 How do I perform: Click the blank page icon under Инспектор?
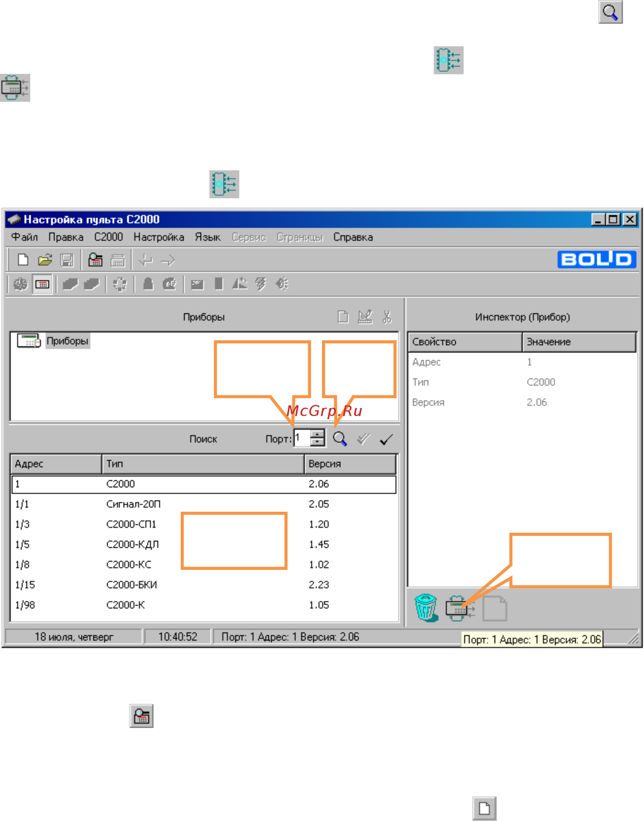point(495,608)
